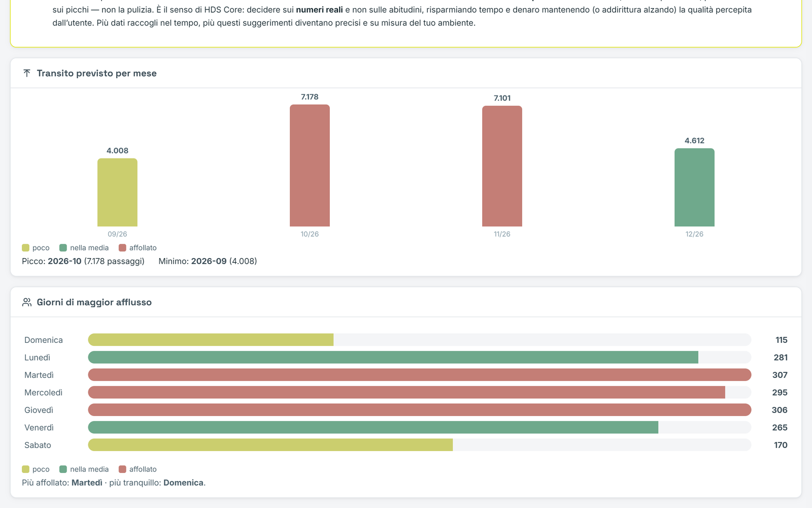
Task: Click the Venerdì row label
Action: click(39, 428)
